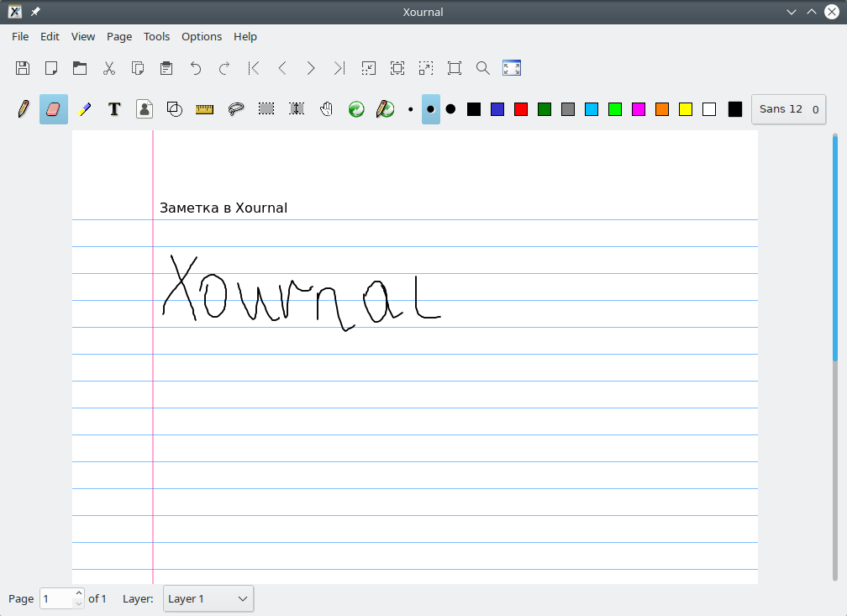Reset zoom to normal size
This screenshot has width=847, height=616.
(455, 68)
